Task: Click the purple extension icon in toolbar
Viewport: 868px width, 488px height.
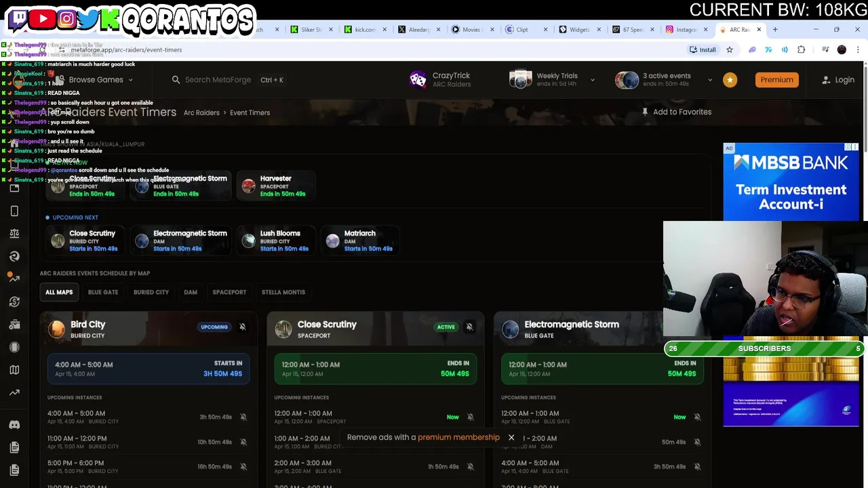Action: pos(752,49)
